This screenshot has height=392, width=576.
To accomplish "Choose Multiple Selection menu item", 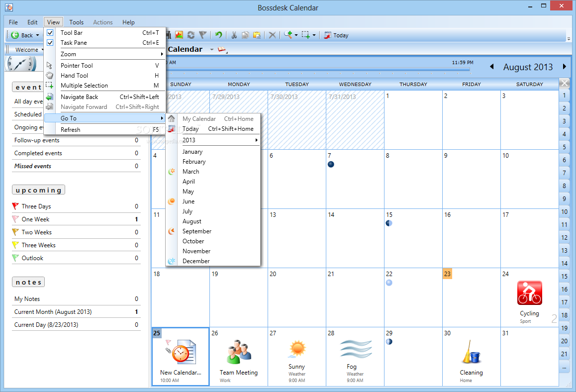I will coord(104,85).
